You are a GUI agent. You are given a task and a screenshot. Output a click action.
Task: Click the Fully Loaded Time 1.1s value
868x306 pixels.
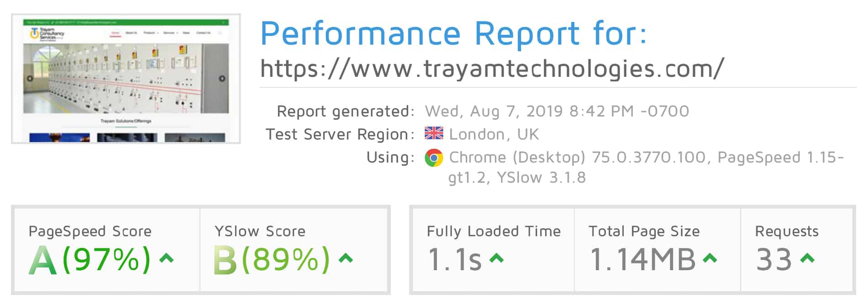pos(455,259)
